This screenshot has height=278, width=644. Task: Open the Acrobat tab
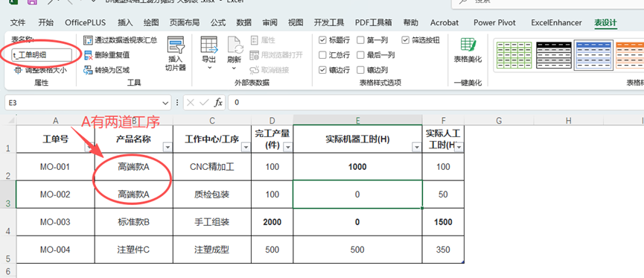(444, 22)
